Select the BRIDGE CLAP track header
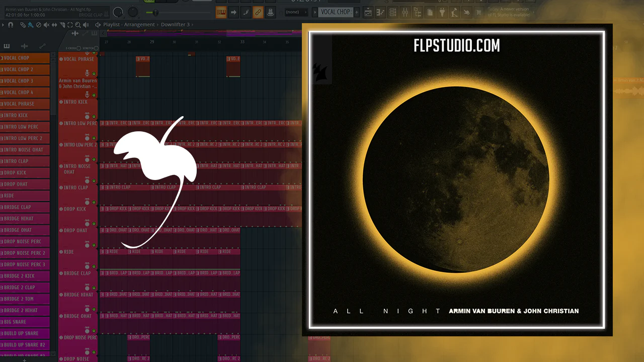The width and height of the screenshot is (644, 362). pos(78,281)
